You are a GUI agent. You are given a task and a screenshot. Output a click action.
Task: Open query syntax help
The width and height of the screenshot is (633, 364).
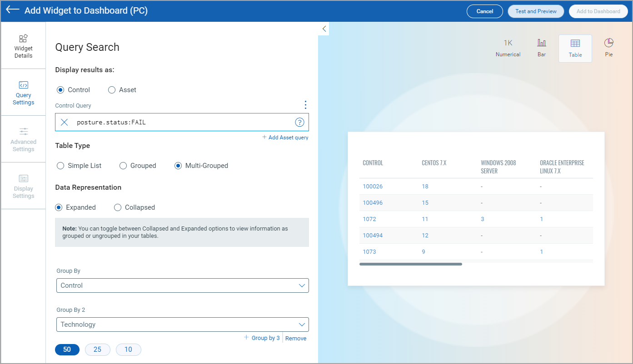tap(299, 122)
